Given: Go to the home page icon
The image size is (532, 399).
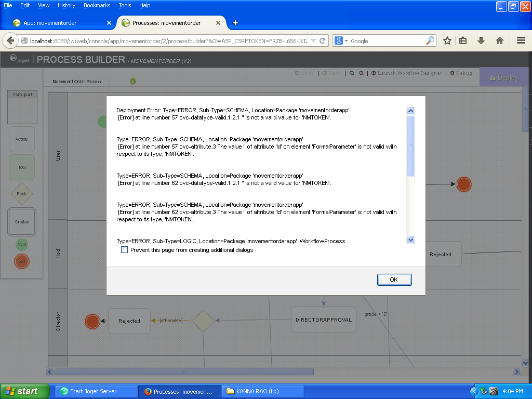Looking at the screenshot, I should tap(499, 41).
